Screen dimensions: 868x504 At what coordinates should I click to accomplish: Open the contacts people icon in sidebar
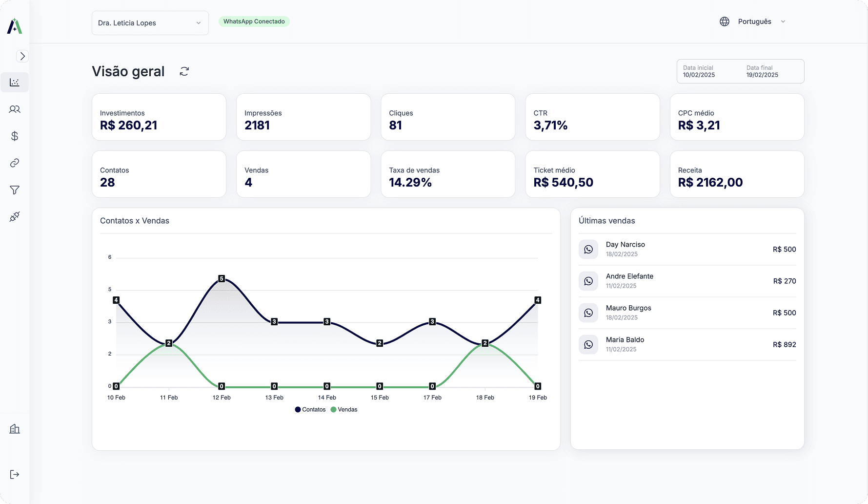tap(15, 109)
